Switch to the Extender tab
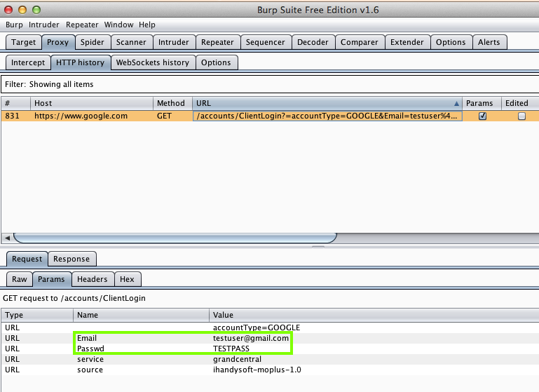 (407, 42)
